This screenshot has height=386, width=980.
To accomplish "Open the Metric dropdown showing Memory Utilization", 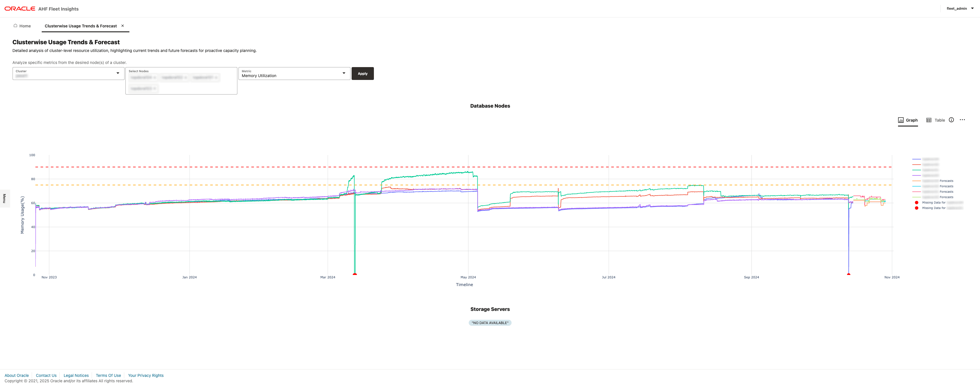I will [344, 73].
